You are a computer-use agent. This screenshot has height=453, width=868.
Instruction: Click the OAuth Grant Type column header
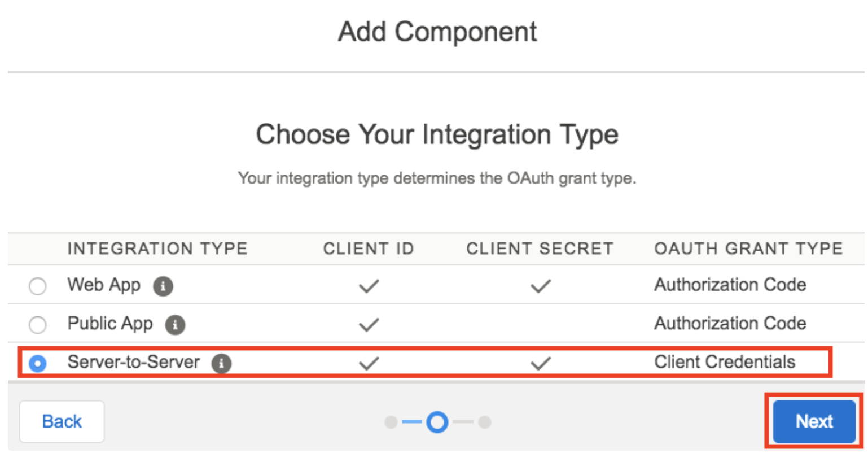(748, 249)
